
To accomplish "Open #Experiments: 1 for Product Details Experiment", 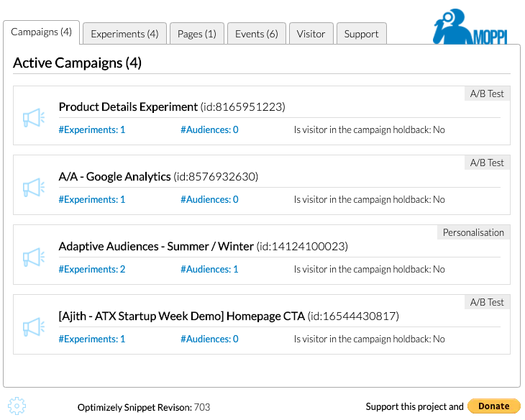I will pyautogui.click(x=92, y=129).
